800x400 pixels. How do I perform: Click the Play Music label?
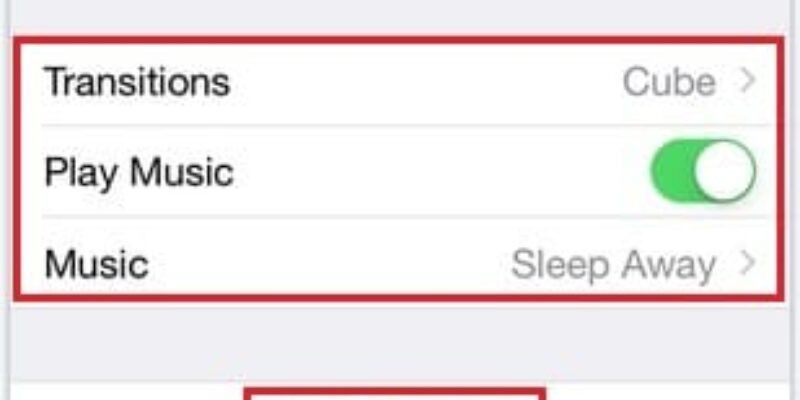click(x=139, y=173)
